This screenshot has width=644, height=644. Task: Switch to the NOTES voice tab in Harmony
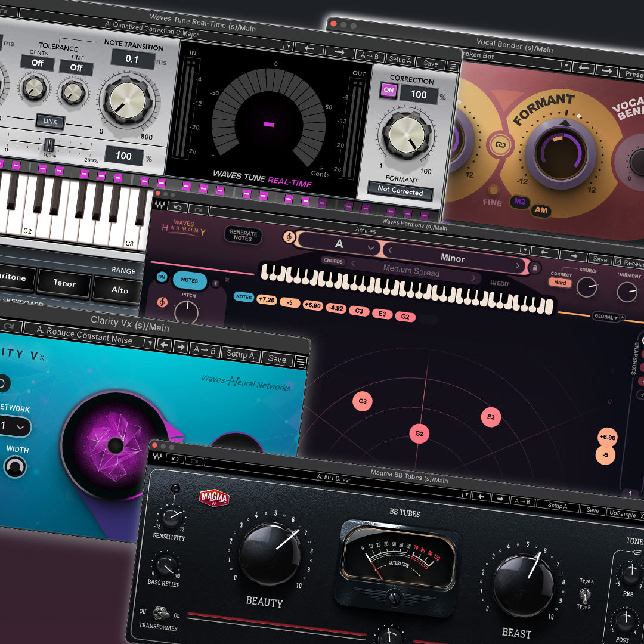click(190, 280)
